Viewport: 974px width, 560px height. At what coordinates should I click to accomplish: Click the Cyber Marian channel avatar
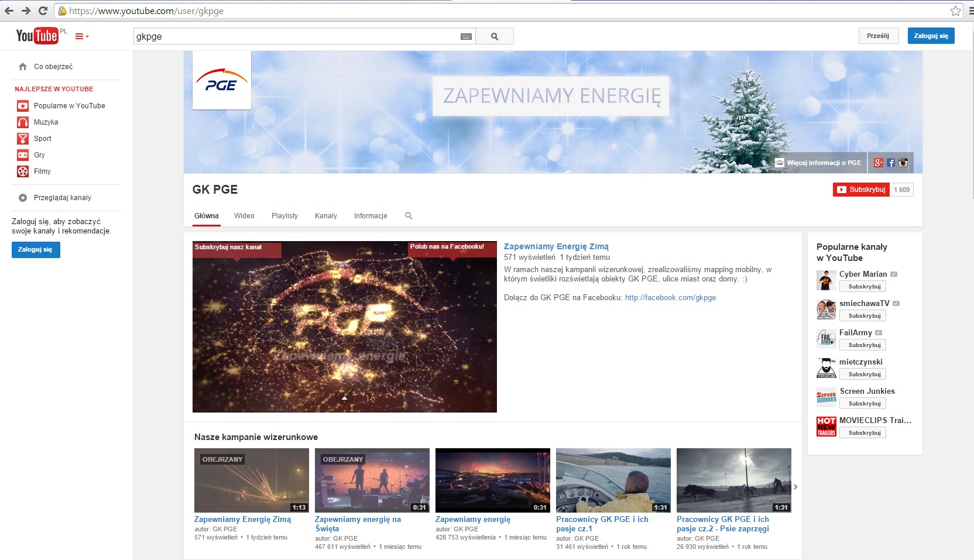[x=826, y=280]
